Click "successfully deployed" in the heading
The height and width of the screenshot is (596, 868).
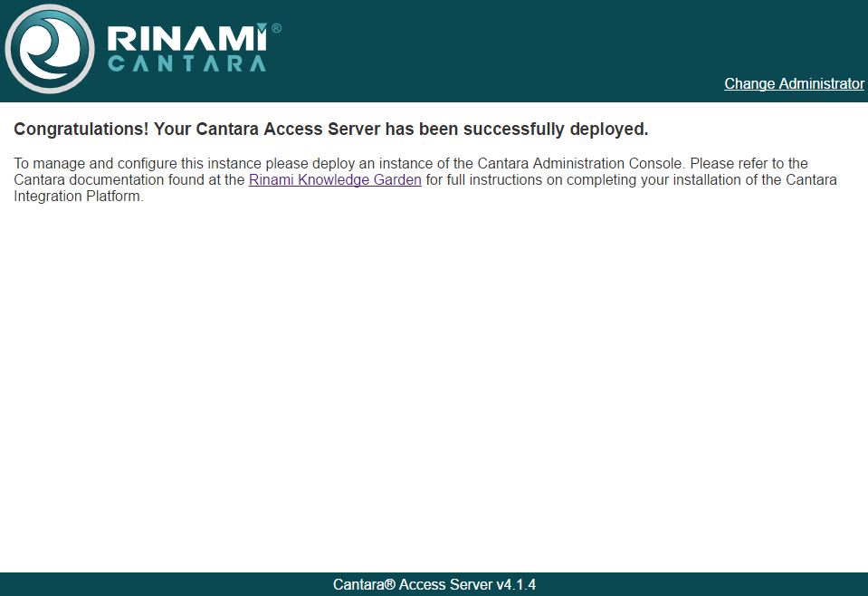pyautogui.click(x=556, y=129)
